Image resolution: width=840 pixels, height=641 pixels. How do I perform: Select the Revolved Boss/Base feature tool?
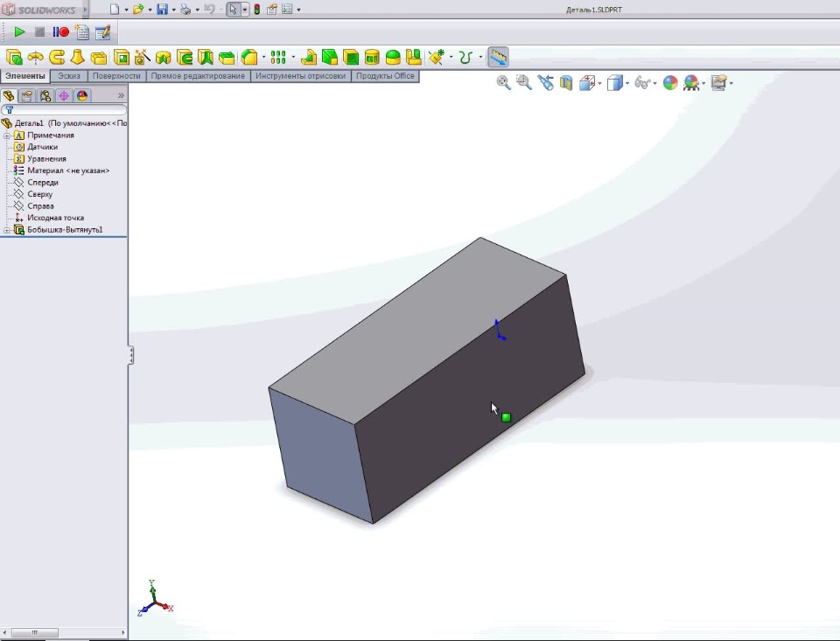[x=35, y=57]
